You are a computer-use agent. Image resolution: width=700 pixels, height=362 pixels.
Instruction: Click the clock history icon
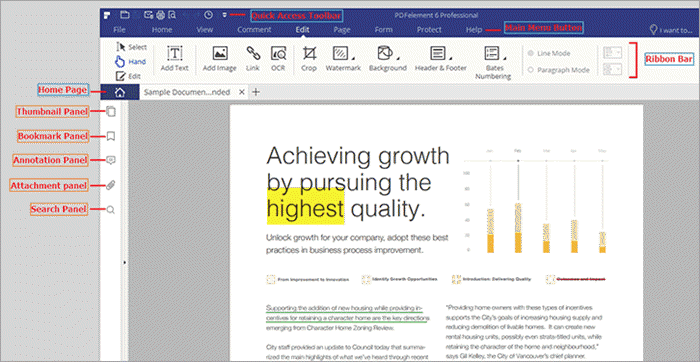(x=208, y=15)
